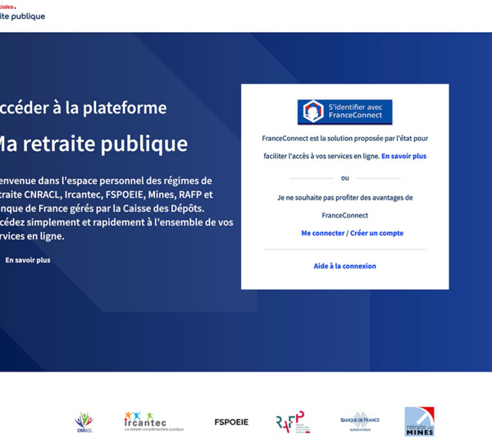Click the 'la plateforme' heading text
The width and height of the screenshot is (492, 448).
click(x=116, y=108)
